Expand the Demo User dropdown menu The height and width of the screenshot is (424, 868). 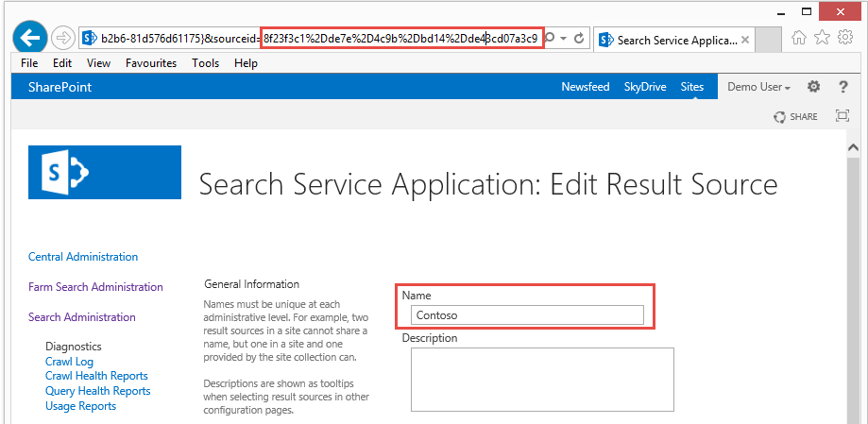click(x=758, y=87)
